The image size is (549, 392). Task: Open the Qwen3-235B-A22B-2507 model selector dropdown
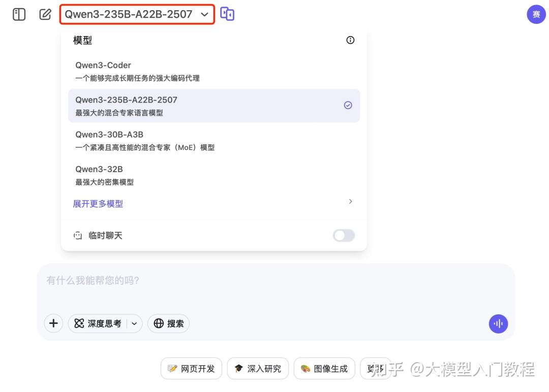point(137,14)
